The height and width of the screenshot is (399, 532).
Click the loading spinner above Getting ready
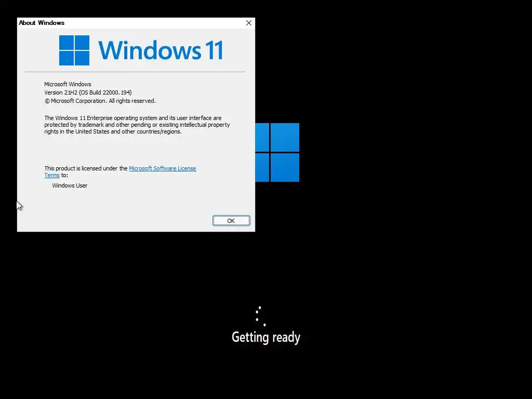261,316
